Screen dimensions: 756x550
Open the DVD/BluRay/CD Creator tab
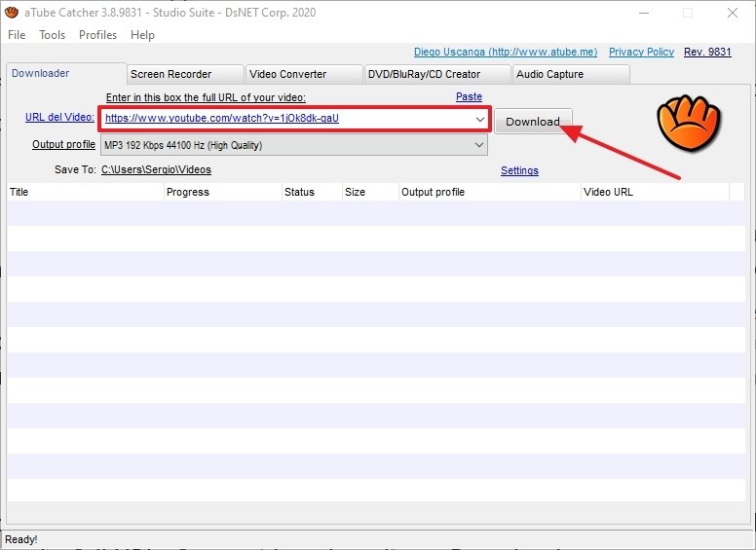click(437, 74)
